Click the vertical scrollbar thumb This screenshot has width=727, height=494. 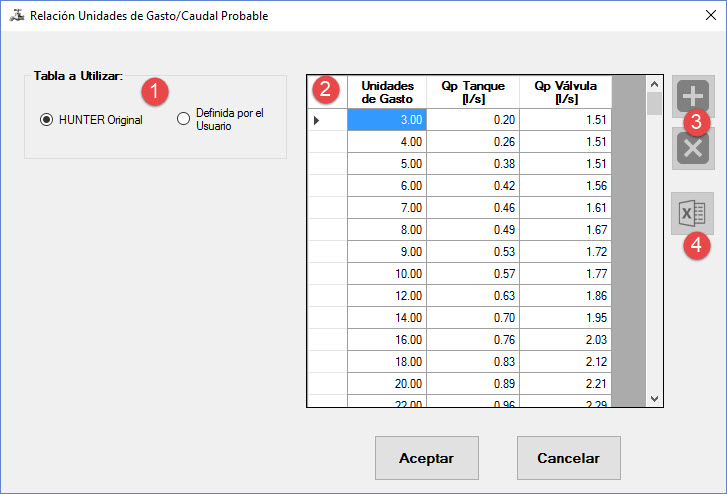point(654,103)
